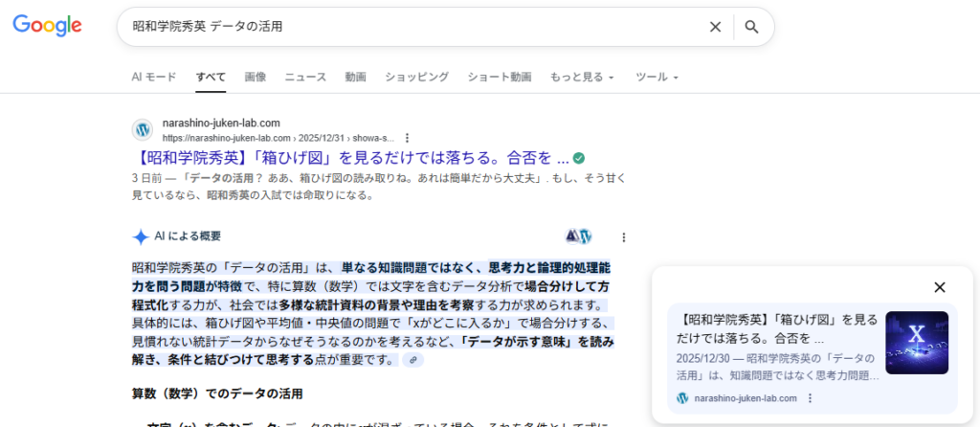Close the source preview card
Screen dimensions: 980x427
pyautogui.click(x=939, y=287)
